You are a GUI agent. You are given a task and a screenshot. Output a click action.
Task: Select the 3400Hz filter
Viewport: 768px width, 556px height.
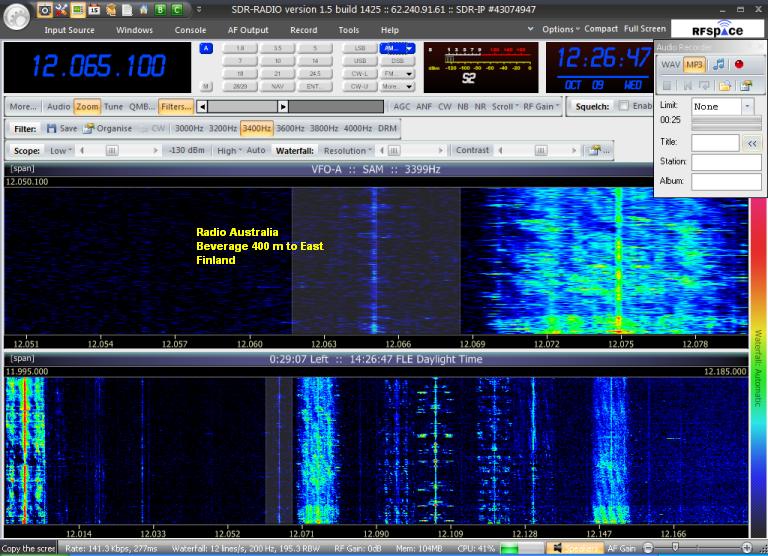[257, 128]
